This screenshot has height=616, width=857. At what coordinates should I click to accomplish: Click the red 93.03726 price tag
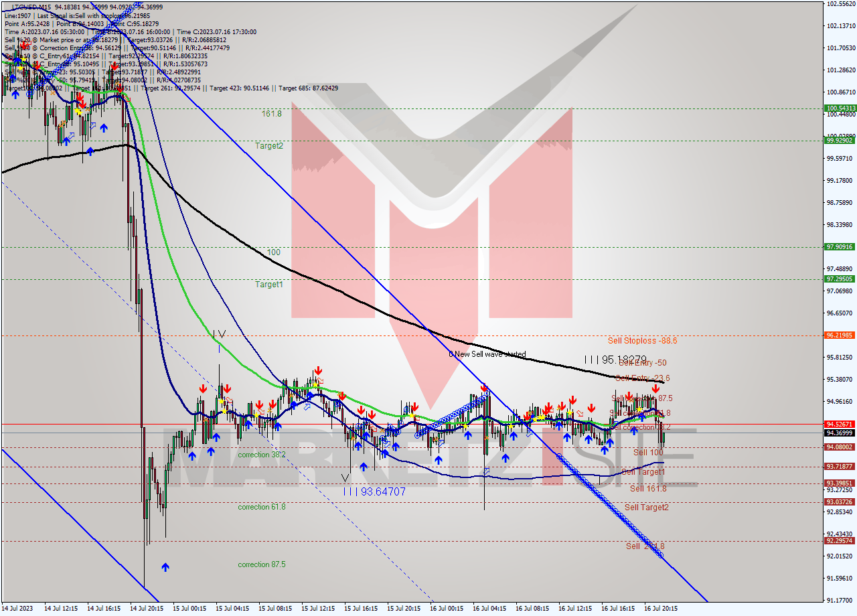click(840, 502)
